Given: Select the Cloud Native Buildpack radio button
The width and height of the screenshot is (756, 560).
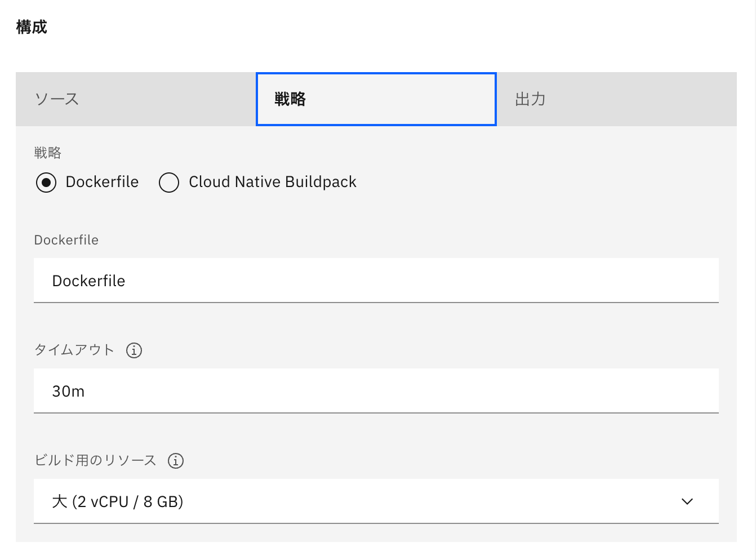Looking at the screenshot, I should click(x=169, y=182).
